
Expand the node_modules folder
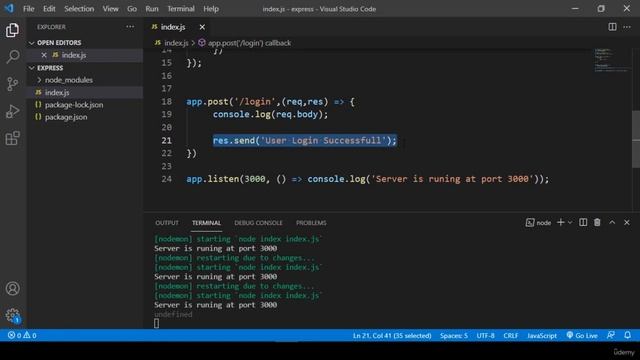point(69,80)
